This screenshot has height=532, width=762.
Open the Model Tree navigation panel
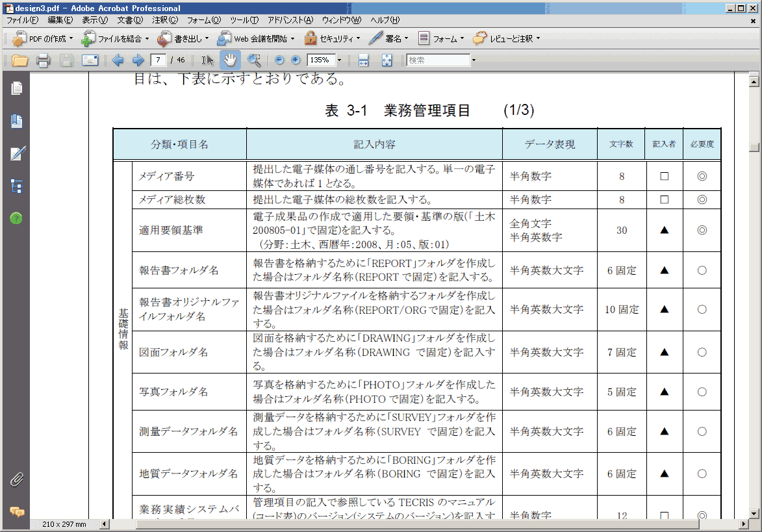tap(16, 186)
